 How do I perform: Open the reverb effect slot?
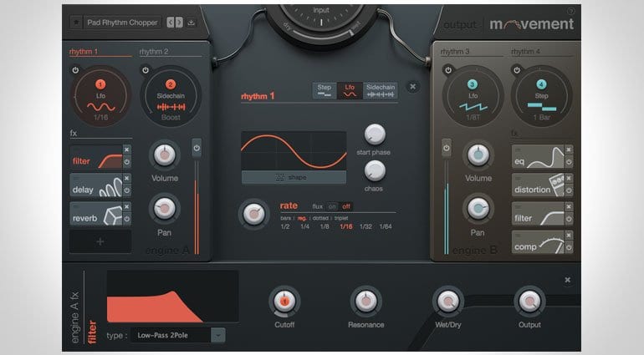point(96,213)
